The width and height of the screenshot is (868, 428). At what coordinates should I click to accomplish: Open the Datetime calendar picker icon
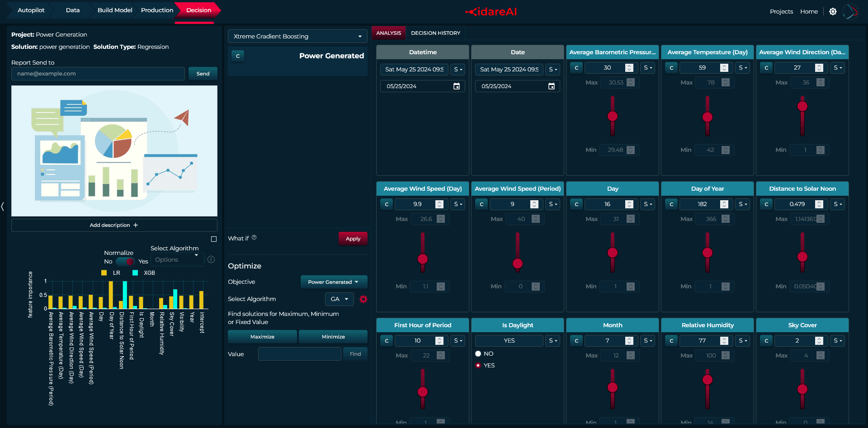pos(457,86)
